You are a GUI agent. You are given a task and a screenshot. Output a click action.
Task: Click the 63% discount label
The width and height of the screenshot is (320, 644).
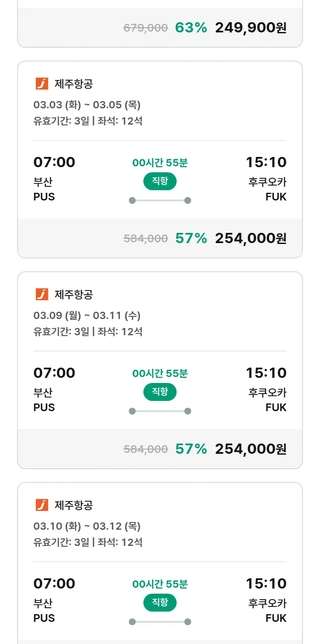191,28
